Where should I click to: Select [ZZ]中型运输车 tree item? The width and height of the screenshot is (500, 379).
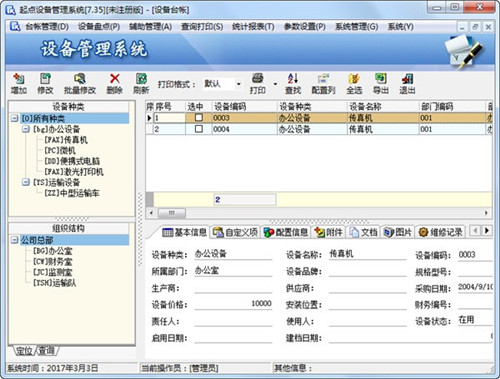click(72, 193)
